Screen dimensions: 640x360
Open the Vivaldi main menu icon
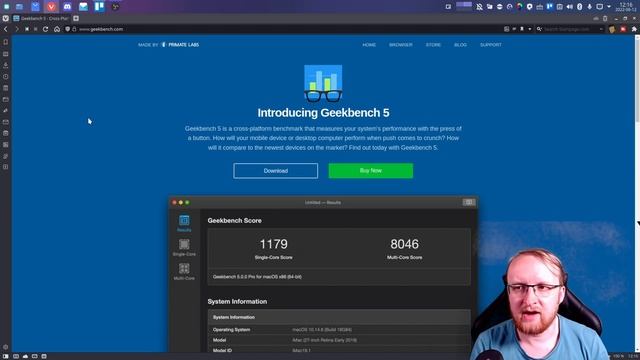pos(5,18)
